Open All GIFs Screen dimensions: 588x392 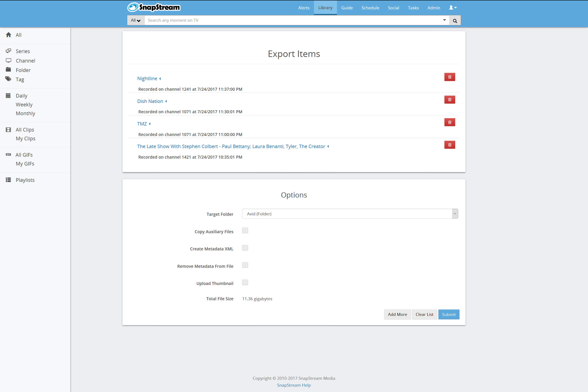tap(24, 155)
